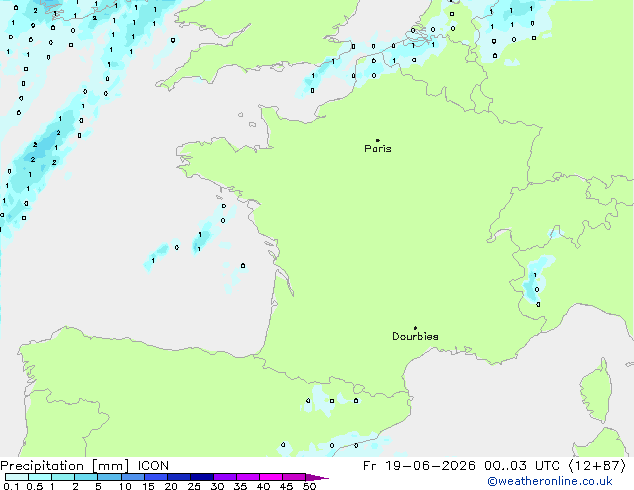Click the legend label '50'
The width and height of the screenshot is (634, 490).
(x=309, y=486)
